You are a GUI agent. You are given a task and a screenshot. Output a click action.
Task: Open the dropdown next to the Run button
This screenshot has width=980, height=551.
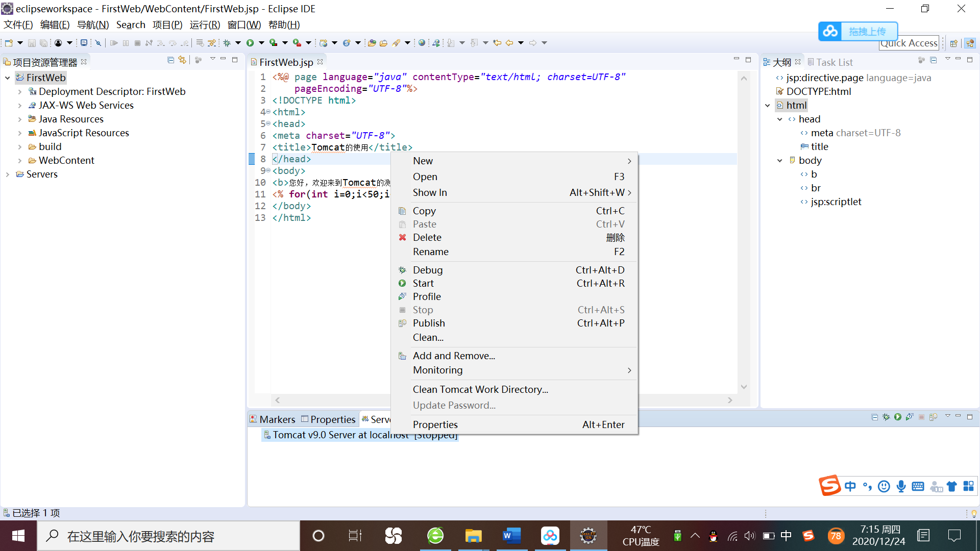pyautogui.click(x=262, y=43)
